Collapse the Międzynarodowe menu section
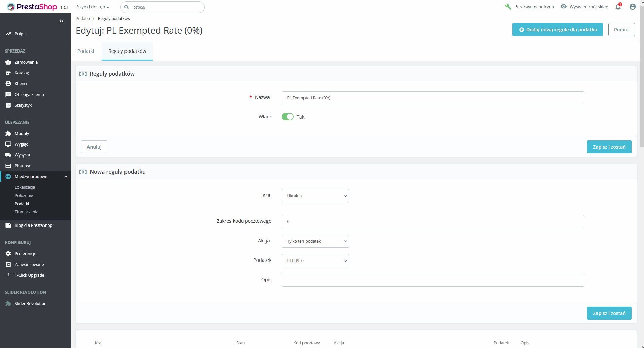Screen dimensions: 644x348 [x=66, y=176]
